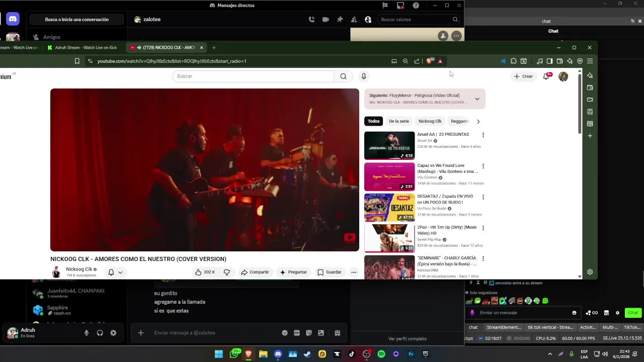The image size is (644, 362).
Task: Click Buscar zalotee search field
Action: (419, 20)
